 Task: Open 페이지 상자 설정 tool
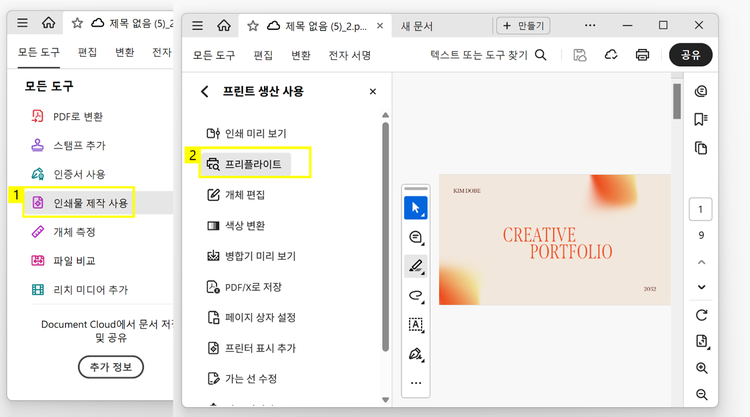(x=251, y=318)
